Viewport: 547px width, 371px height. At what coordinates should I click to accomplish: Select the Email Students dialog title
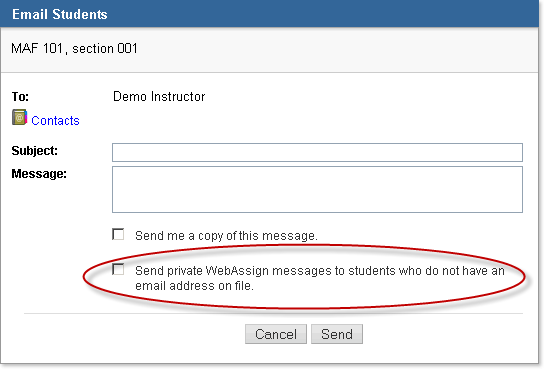pos(60,14)
